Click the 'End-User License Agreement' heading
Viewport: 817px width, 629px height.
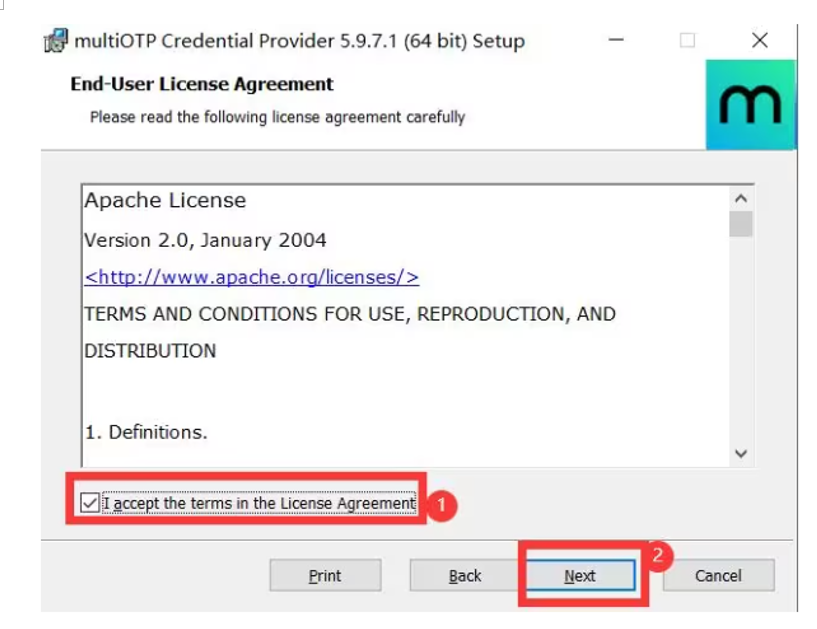(202, 84)
